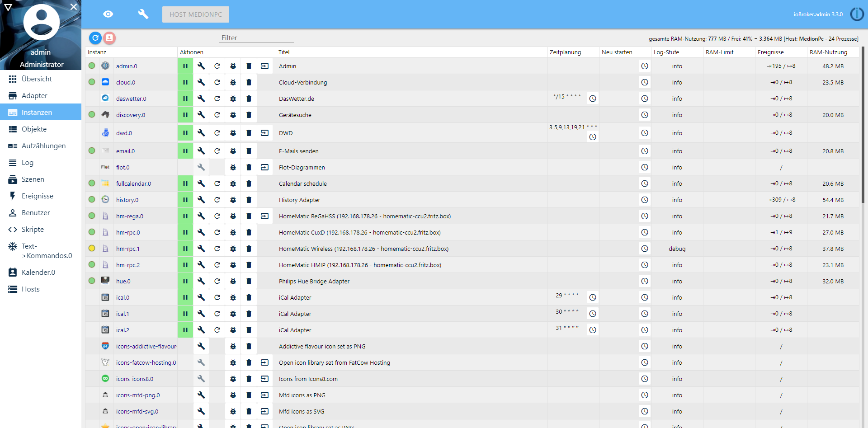Pause the daswetter.0 instance
This screenshot has height=428, width=868.
(185, 99)
